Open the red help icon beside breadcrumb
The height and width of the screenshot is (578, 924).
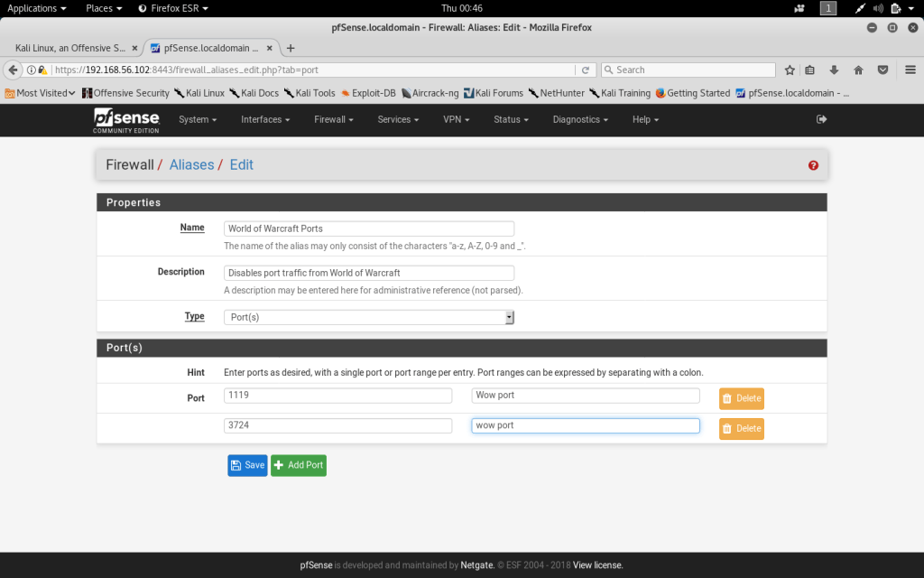pos(813,165)
